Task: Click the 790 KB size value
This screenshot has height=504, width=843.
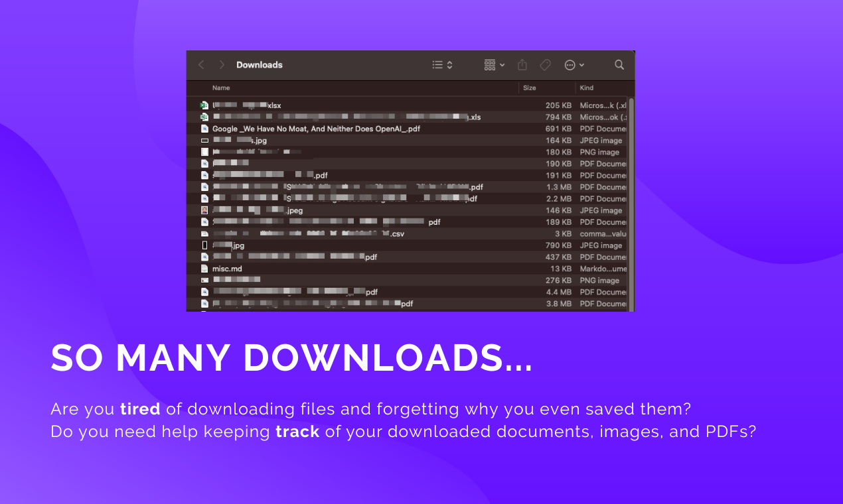Action: (x=558, y=245)
